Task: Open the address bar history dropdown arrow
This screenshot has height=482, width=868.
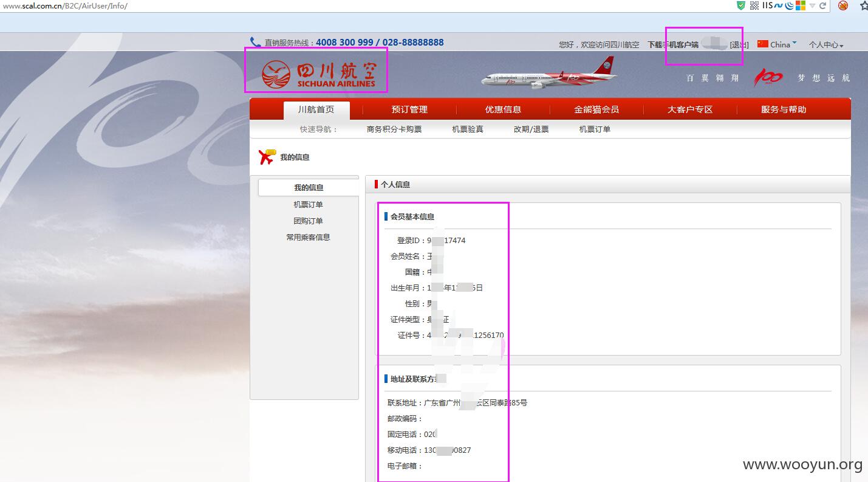Action: 812,5
